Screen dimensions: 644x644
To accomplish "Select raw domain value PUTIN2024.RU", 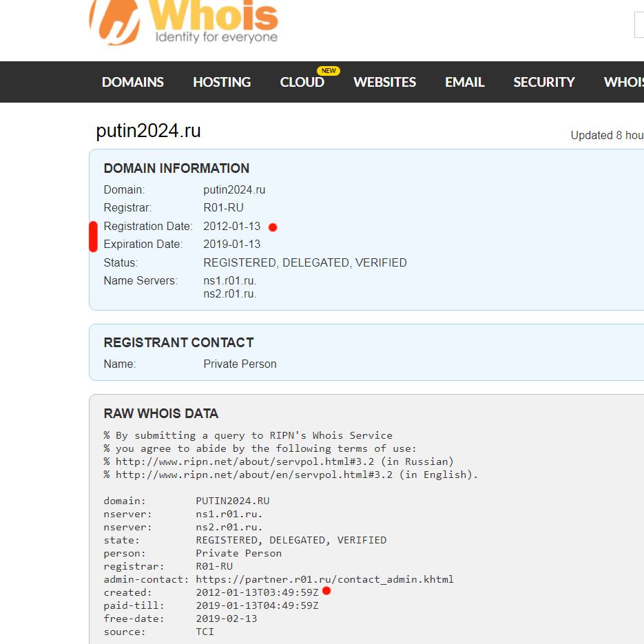I will point(233,501).
